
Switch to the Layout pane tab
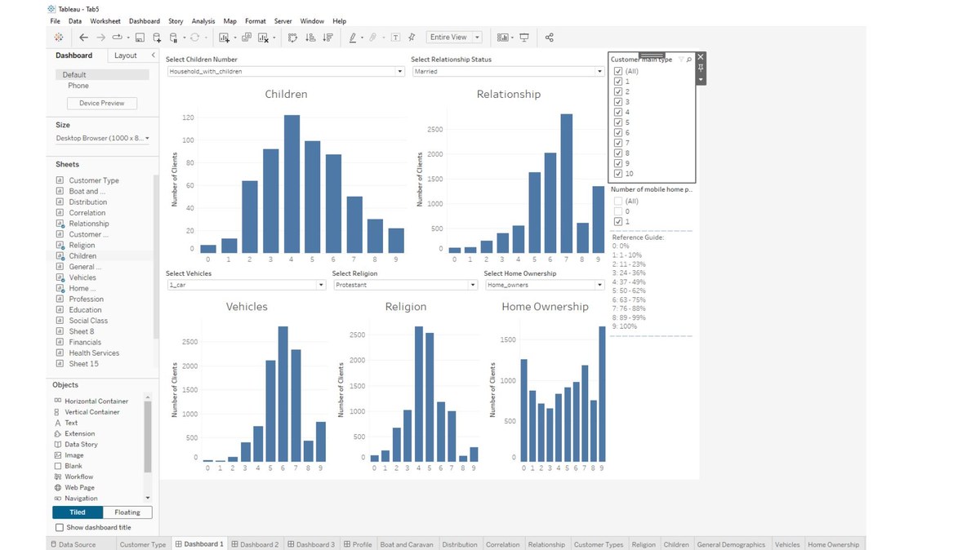[126, 55]
